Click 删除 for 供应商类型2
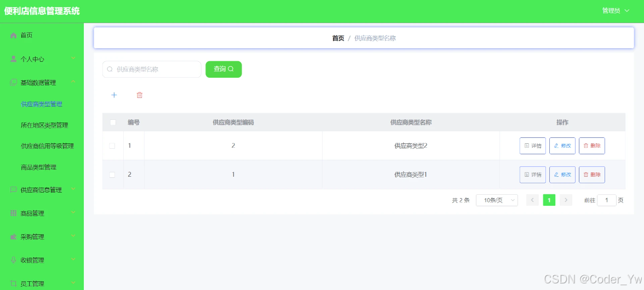 tap(592, 146)
